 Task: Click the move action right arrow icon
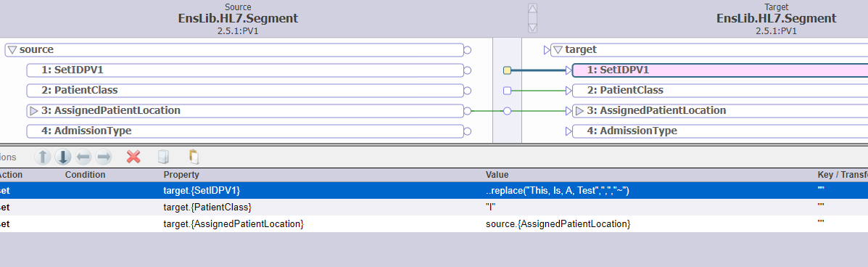(104, 157)
